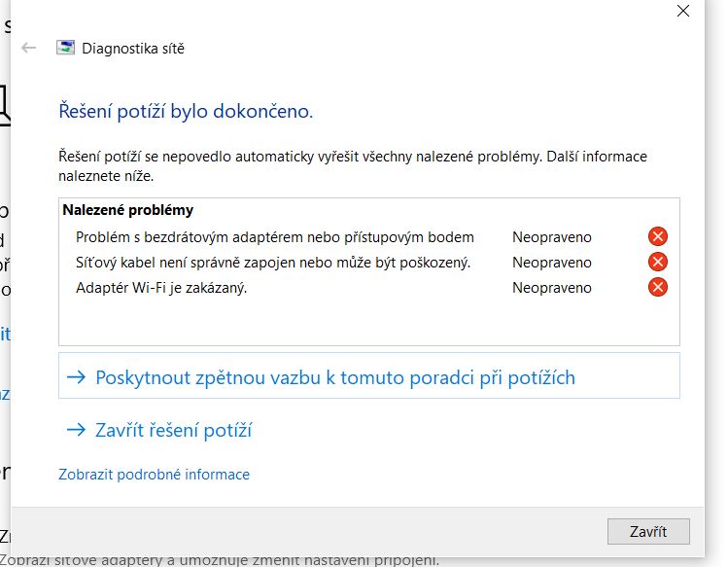
Task: Click the back arrow in the dialog header
Action: [x=28, y=48]
